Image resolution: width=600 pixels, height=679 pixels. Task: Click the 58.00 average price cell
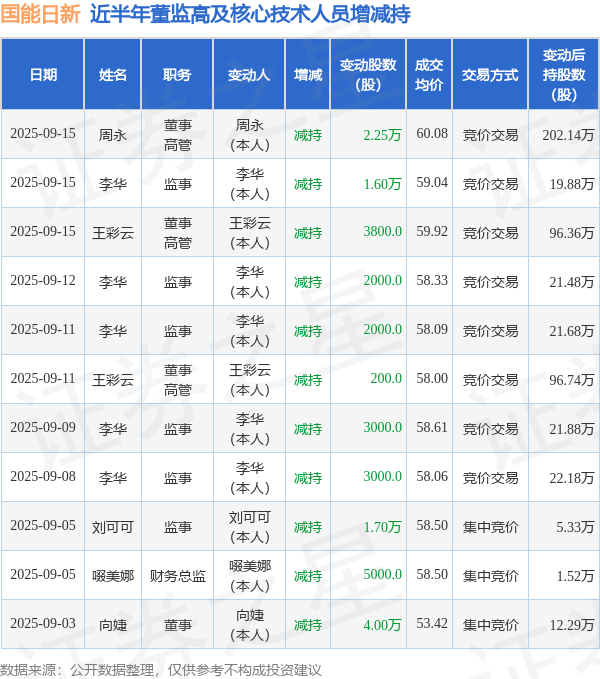point(432,378)
